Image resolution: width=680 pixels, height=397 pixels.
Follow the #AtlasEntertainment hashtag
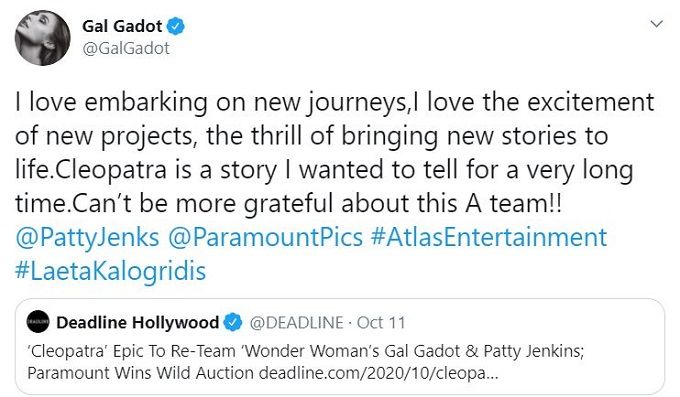coord(489,237)
